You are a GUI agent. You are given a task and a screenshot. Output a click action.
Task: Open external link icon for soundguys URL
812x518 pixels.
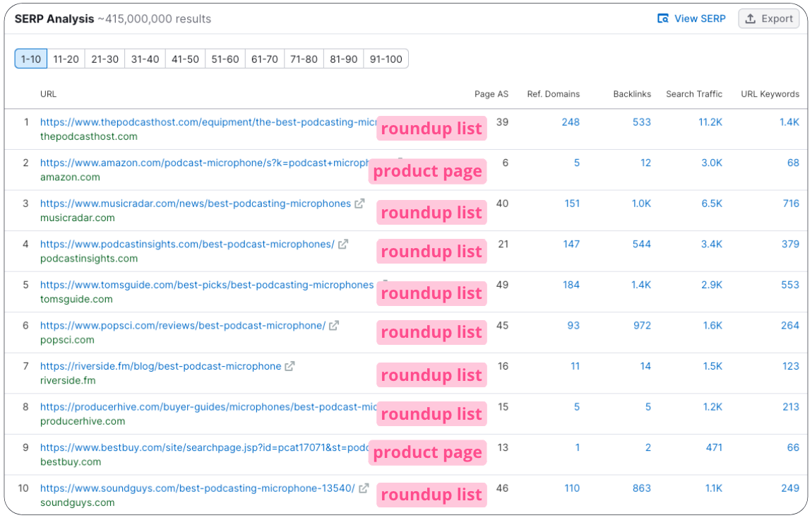364,488
